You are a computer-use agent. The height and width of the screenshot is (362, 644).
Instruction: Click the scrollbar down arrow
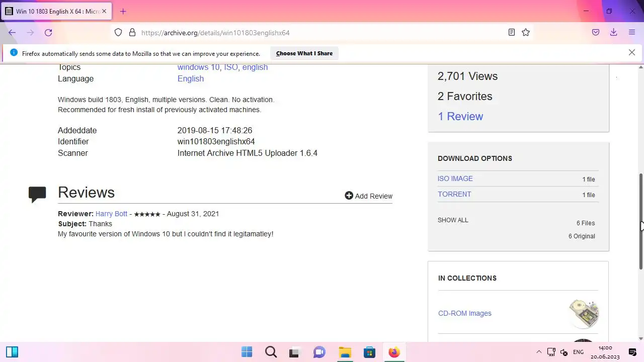pyautogui.click(x=641, y=338)
